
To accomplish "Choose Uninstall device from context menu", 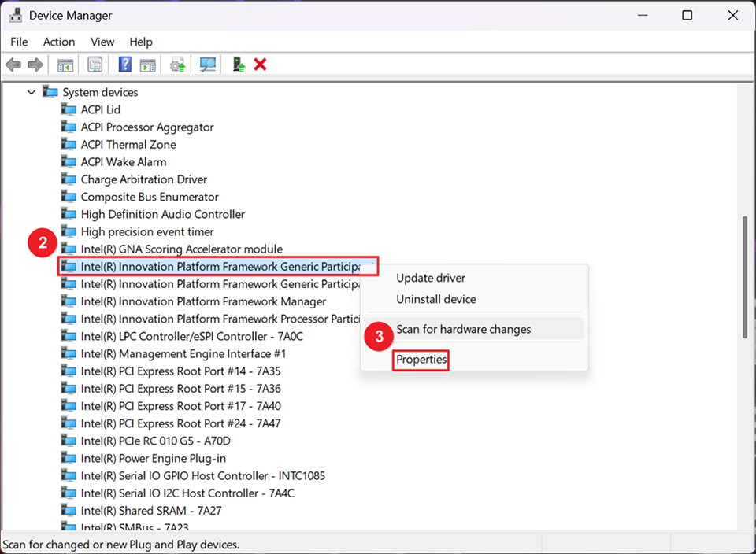I will coord(435,299).
